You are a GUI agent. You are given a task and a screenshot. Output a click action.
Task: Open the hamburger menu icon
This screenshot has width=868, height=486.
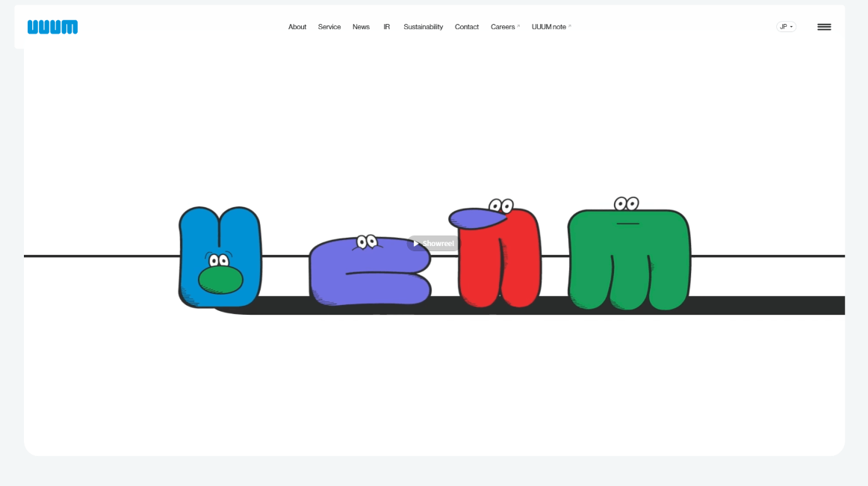click(x=824, y=27)
